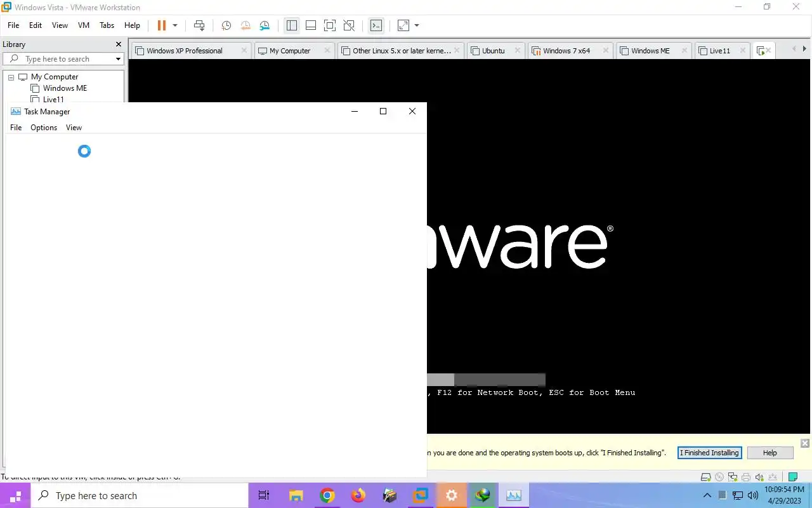Viewport: 812px width, 508px height.
Task: Open the power options dropdown arrow beside Pause
Action: coord(175,25)
